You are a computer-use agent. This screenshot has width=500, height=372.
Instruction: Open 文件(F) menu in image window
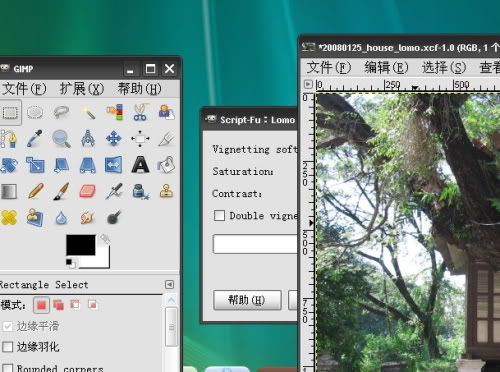(328, 67)
